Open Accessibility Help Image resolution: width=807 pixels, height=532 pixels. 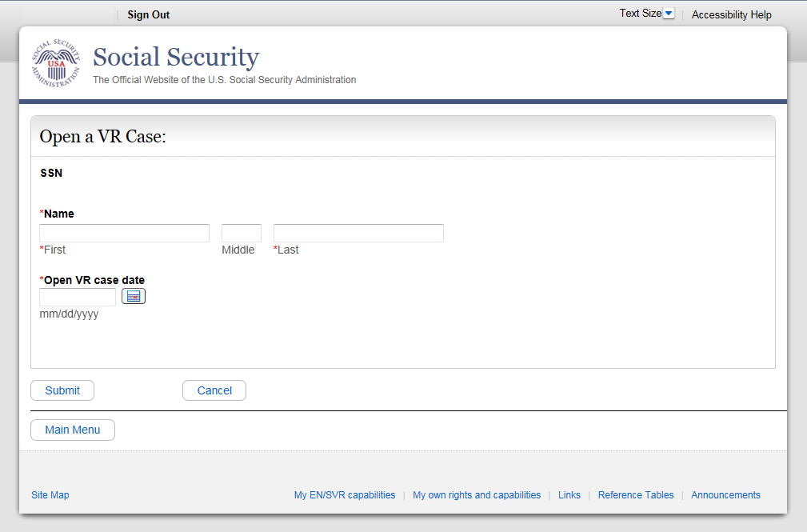coord(731,14)
